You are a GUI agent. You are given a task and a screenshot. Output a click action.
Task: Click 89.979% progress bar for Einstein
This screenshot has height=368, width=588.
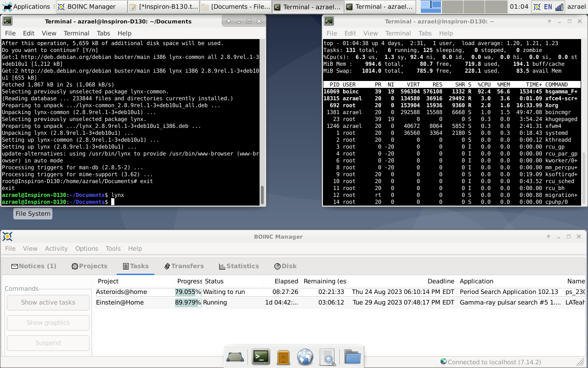188,302
